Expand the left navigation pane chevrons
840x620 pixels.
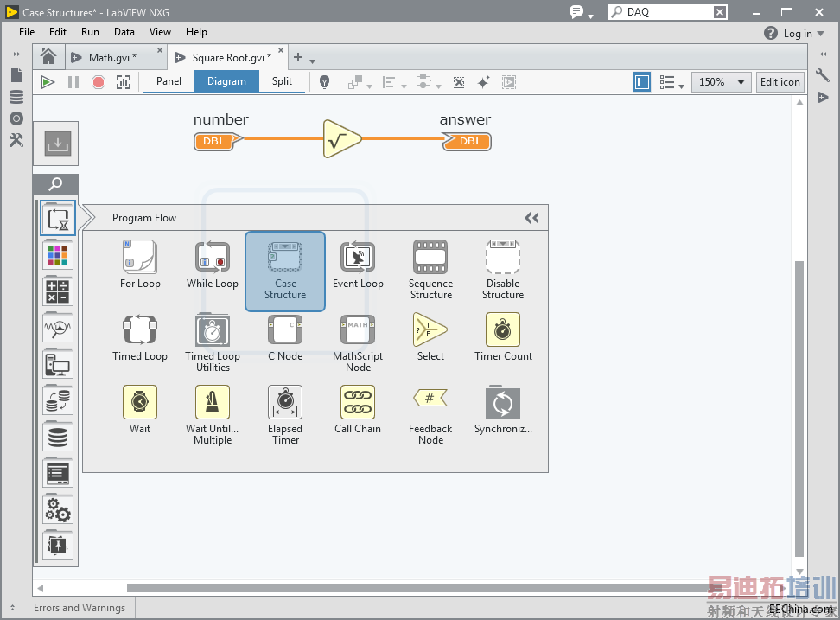[16, 54]
